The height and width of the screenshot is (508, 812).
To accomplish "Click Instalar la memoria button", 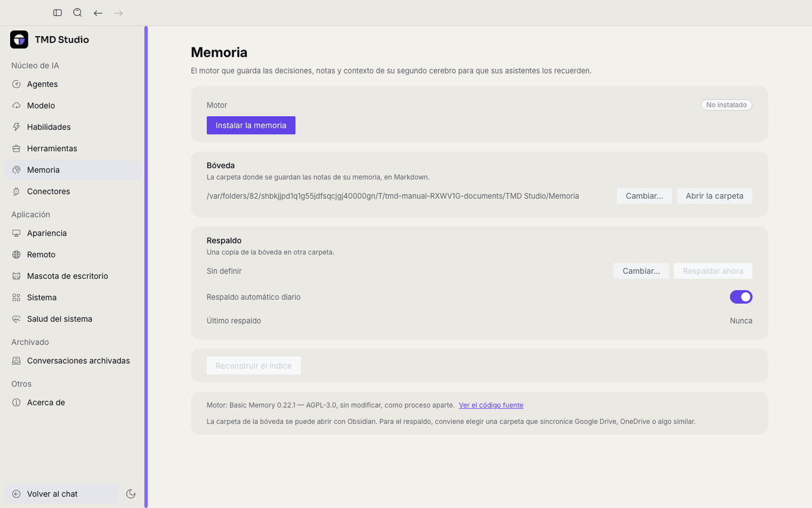I will (251, 125).
